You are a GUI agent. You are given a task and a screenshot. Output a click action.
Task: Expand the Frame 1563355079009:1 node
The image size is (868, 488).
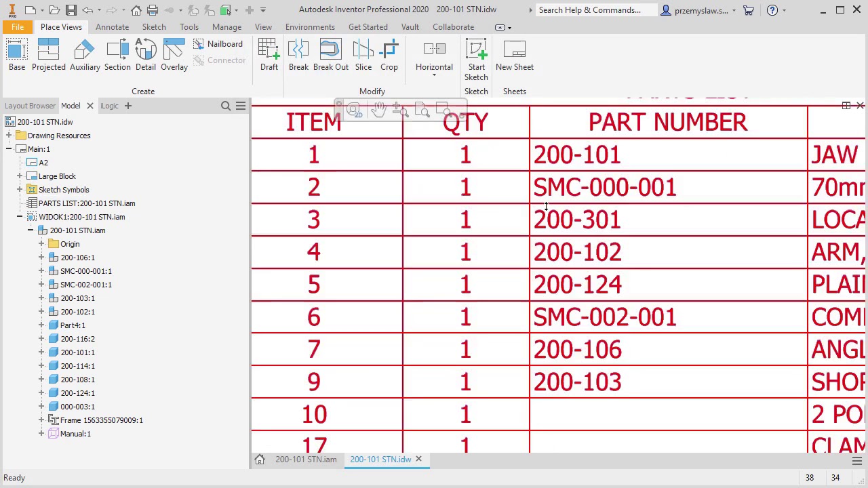tap(41, 420)
